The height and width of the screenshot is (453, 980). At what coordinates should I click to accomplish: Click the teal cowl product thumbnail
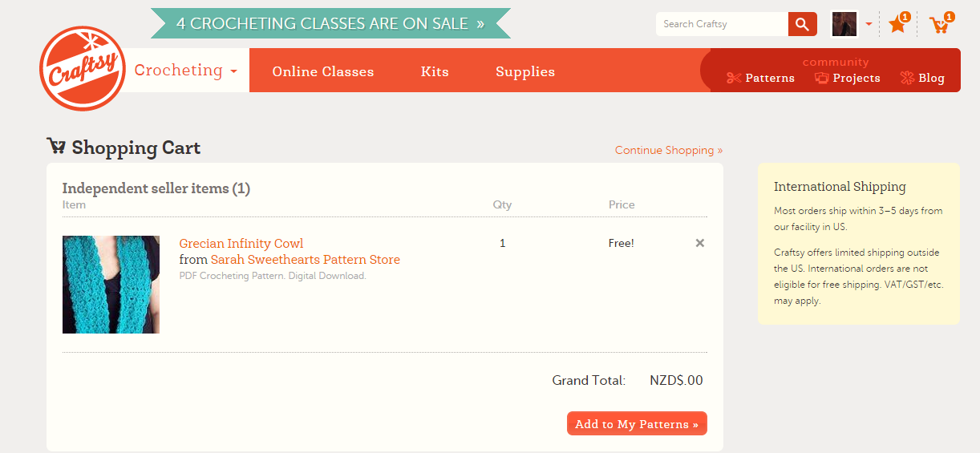coord(111,285)
